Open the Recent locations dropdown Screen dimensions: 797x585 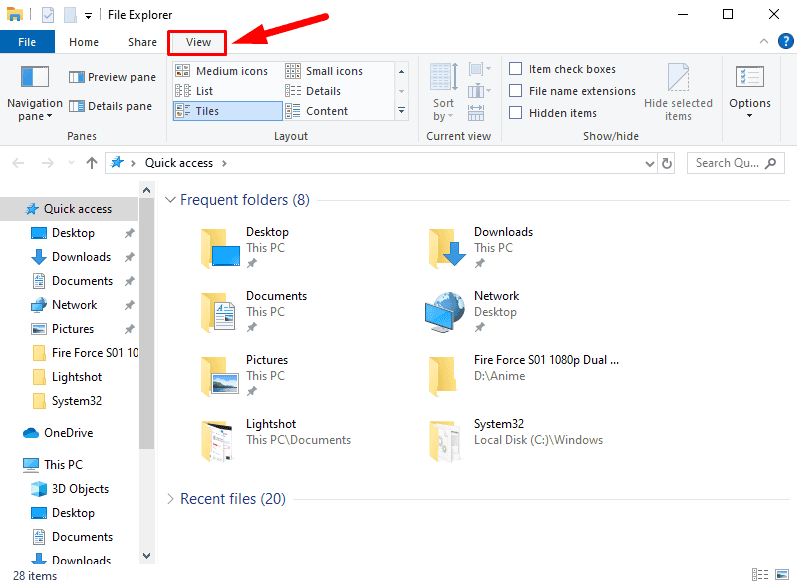71,163
